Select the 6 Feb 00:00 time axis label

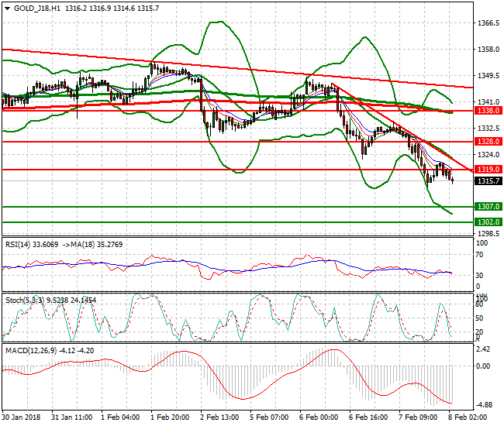point(319,417)
